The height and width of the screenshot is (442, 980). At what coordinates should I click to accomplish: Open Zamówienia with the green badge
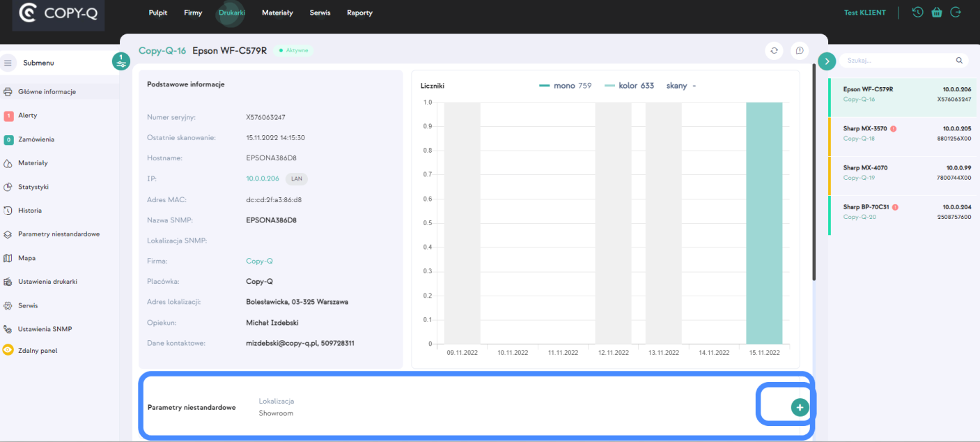[x=29, y=139]
